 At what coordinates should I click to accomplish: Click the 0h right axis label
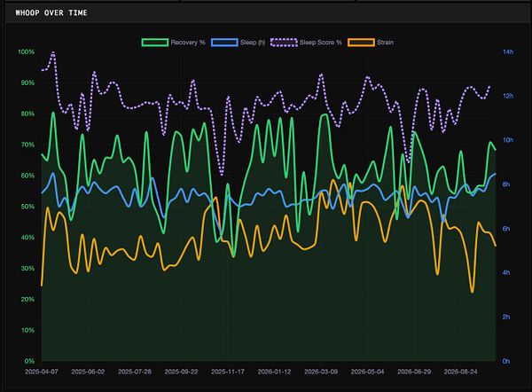coord(506,361)
